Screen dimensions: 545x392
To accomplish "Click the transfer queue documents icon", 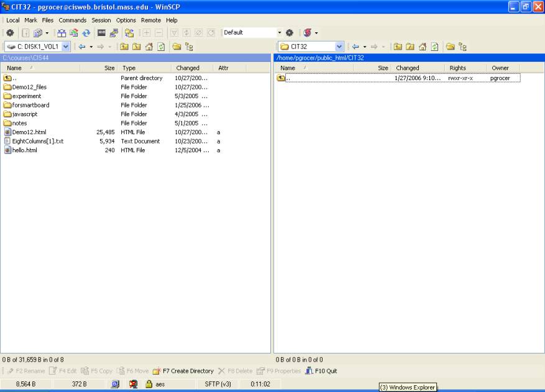I will (37, 33).
